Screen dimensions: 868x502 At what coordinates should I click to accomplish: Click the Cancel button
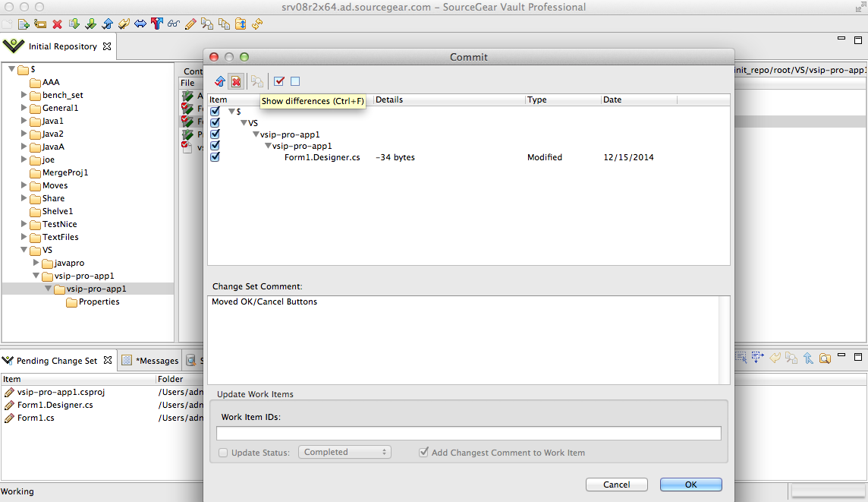(617, 485)
